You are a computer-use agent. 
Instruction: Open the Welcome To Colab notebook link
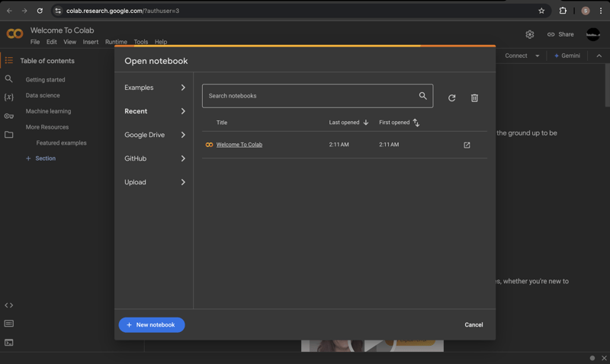click(239, 145)
